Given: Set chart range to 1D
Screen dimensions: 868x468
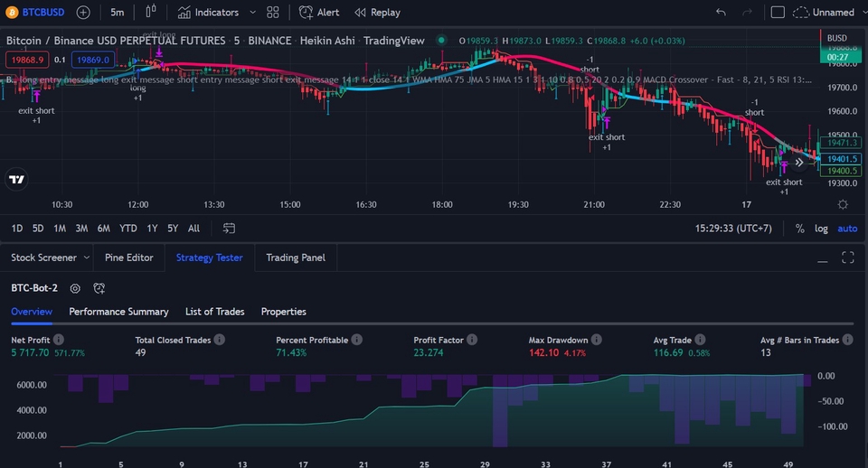Looking at the screenshot, I should pos(17,229).
